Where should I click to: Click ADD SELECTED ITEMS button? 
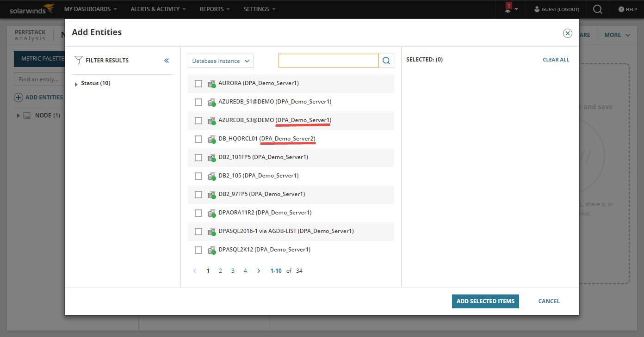[485, 301]
